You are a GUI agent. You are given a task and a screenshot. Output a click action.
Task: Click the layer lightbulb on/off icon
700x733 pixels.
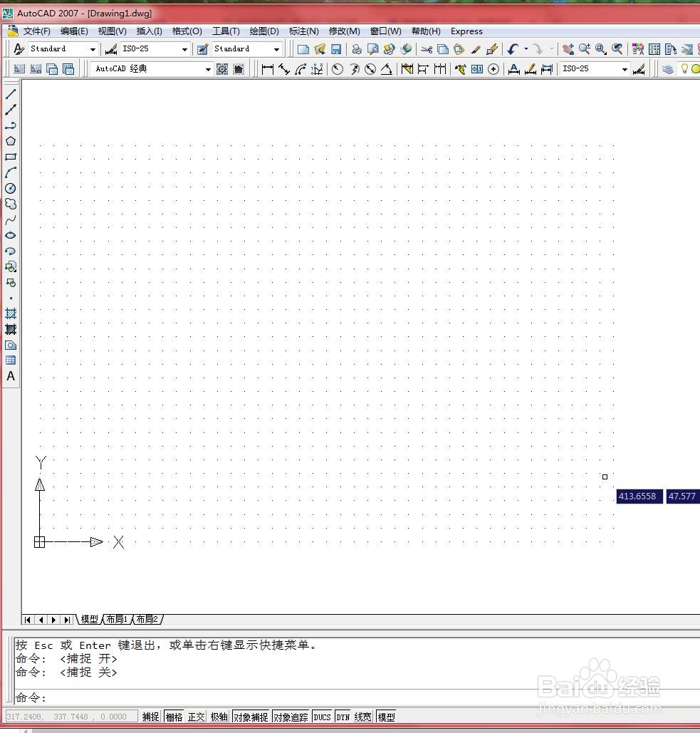(x=684, y=68)
